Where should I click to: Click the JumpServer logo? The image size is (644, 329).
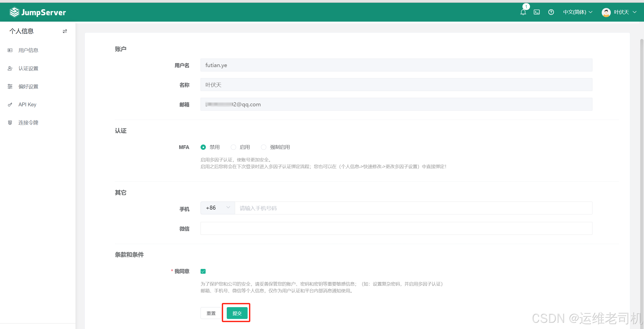tap(38, 12)
